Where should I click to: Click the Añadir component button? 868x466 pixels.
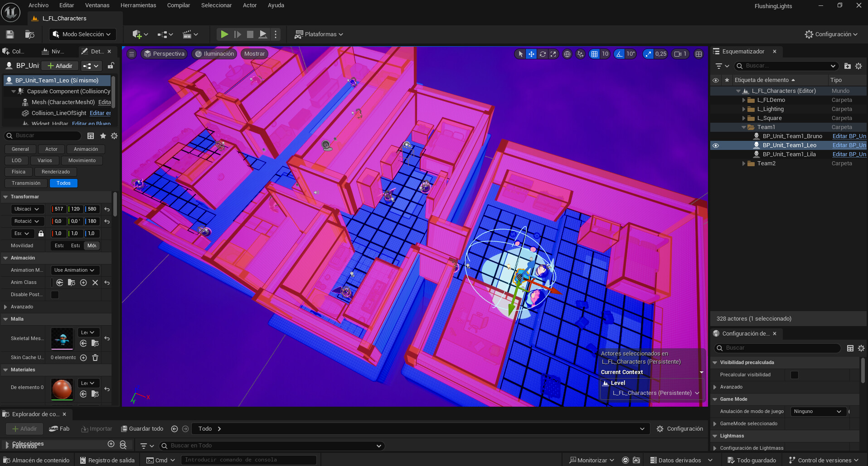click(60, 66)
